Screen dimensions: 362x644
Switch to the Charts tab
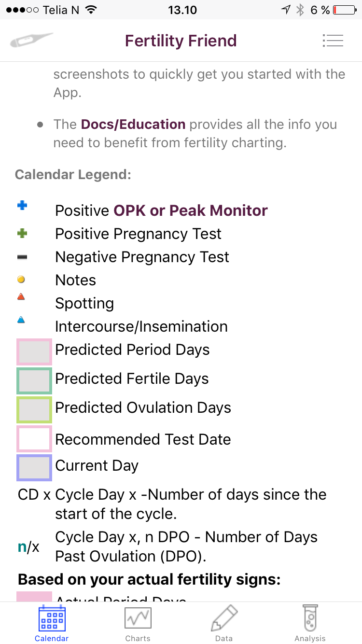click(138, 623)
